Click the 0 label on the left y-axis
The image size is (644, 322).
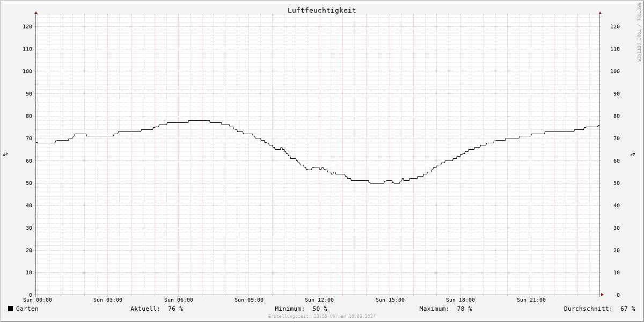point(31,295)
